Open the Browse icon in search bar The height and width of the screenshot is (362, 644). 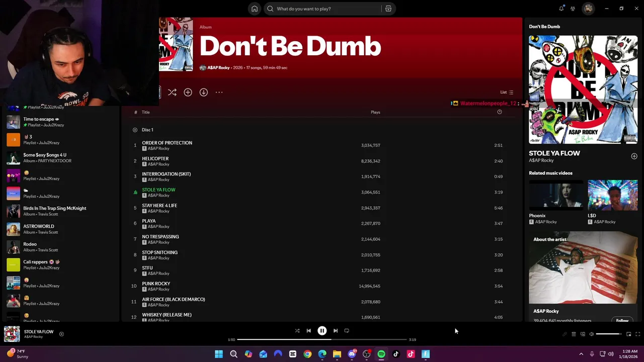[x=388, y=9]
